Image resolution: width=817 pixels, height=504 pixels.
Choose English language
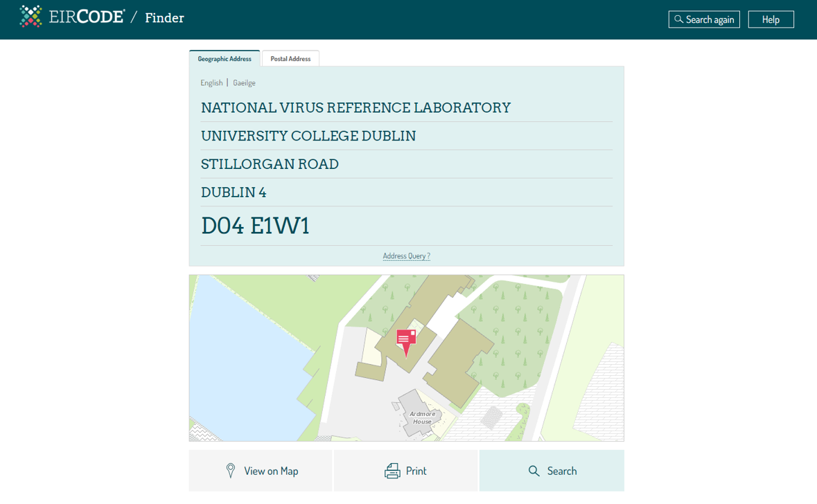pos(211,82)
